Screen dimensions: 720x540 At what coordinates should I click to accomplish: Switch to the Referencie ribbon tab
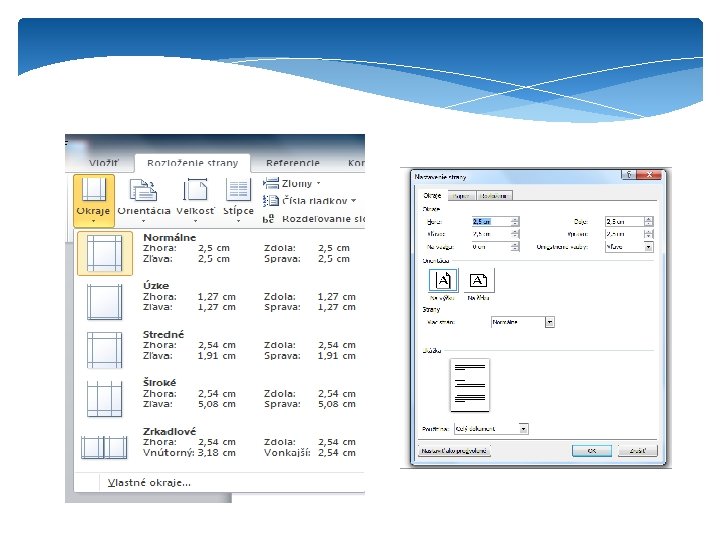(x=292, y=163)
